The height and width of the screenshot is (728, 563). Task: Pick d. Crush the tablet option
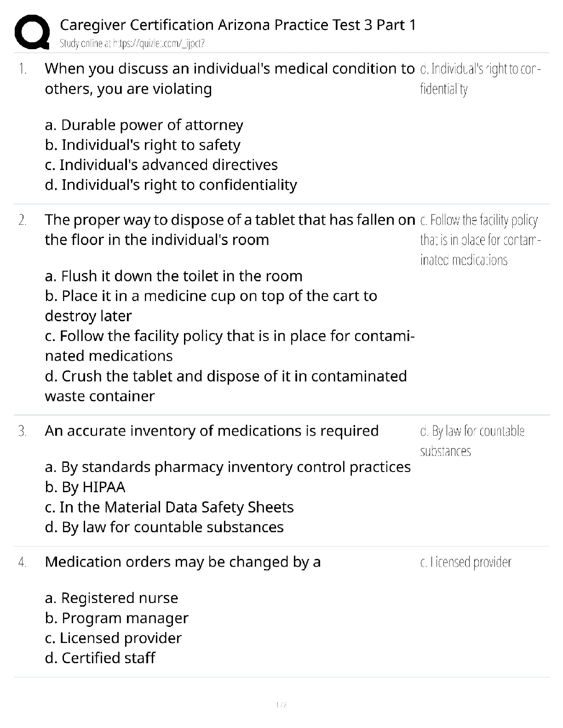(x=225, y=376)
